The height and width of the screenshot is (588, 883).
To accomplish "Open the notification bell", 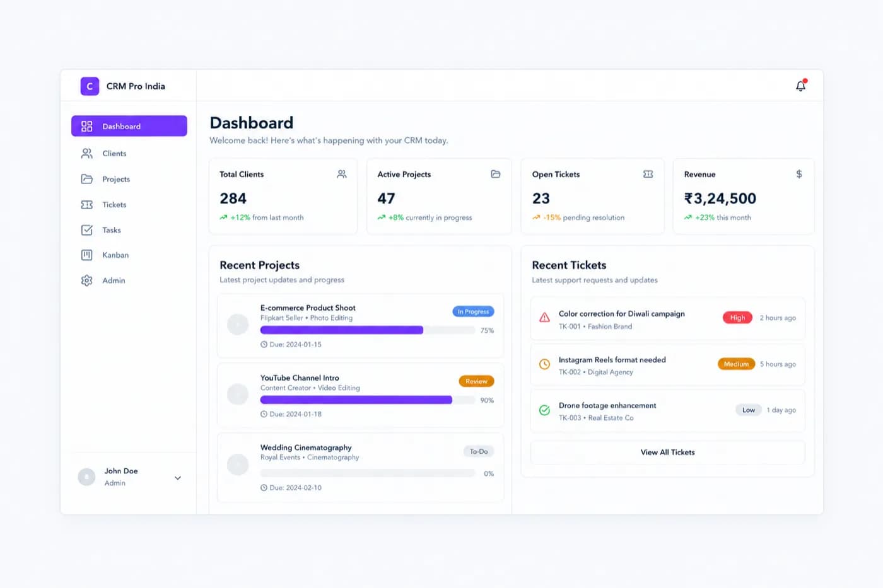I will [800, 86].
